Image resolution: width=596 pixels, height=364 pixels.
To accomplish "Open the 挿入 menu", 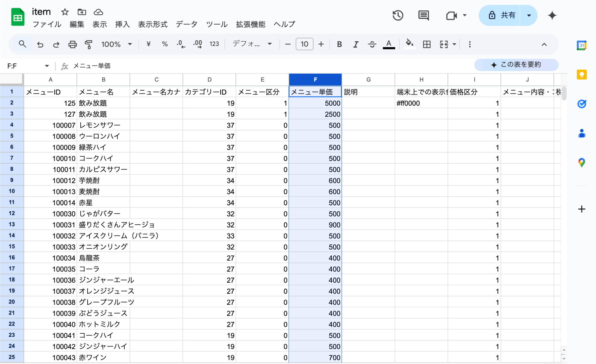I will pyautogui.click(x=122, y=24).
